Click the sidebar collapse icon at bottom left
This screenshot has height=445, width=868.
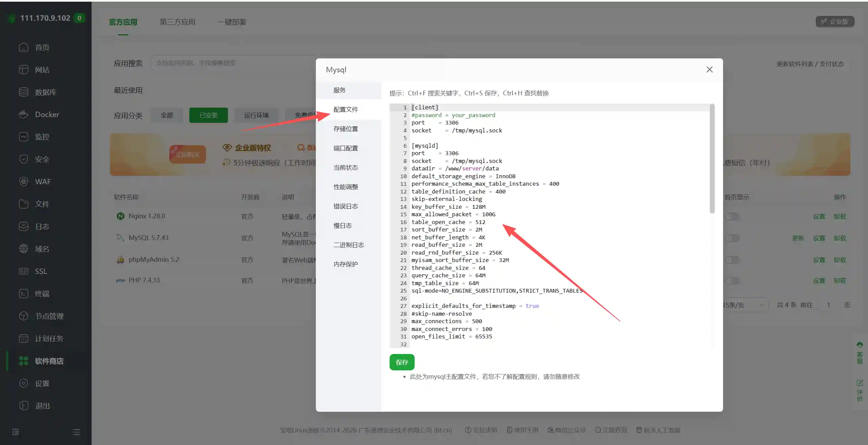[x=15, y=432]
